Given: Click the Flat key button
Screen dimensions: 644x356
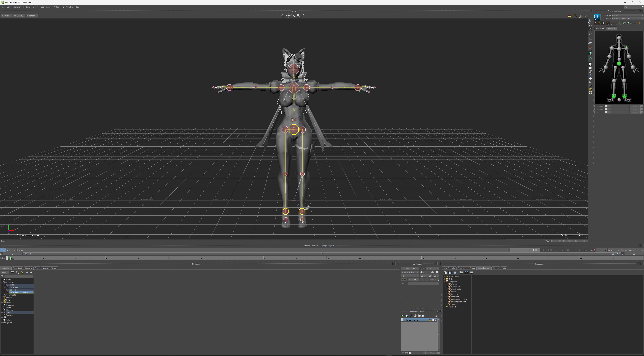Looking at the screenshot, I should point(429,276).
